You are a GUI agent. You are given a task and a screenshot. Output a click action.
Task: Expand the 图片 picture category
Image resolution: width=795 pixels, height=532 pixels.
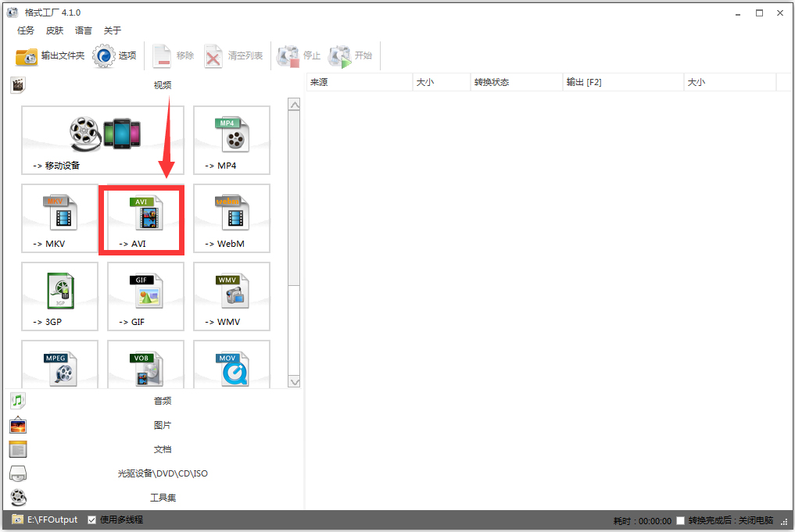coord(162,424)
